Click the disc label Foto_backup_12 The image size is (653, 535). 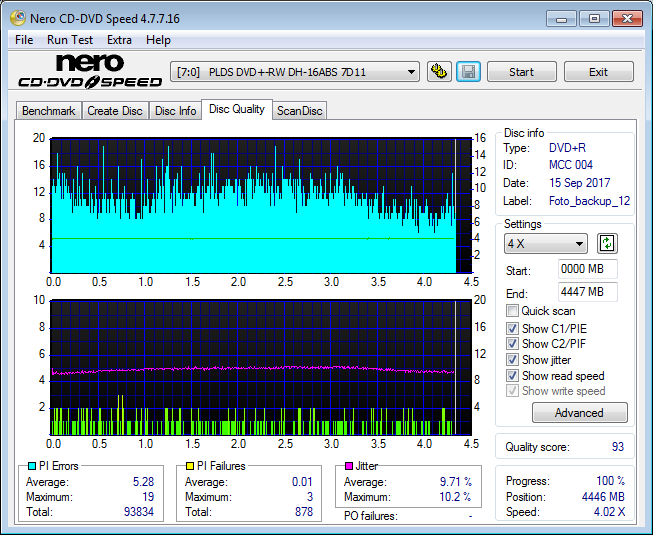[589, 201]
